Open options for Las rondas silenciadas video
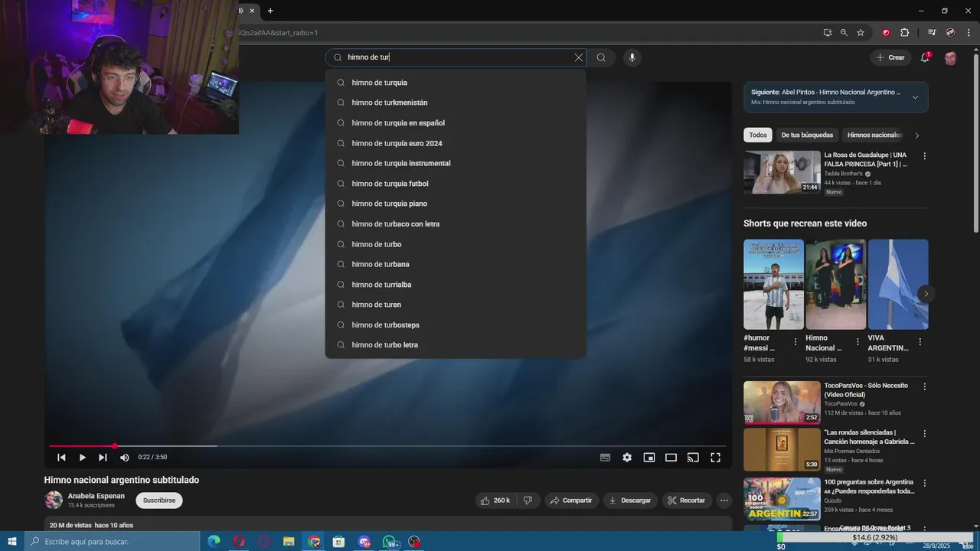980x551 pixels. pyautogui.click(x=924, y=433)
